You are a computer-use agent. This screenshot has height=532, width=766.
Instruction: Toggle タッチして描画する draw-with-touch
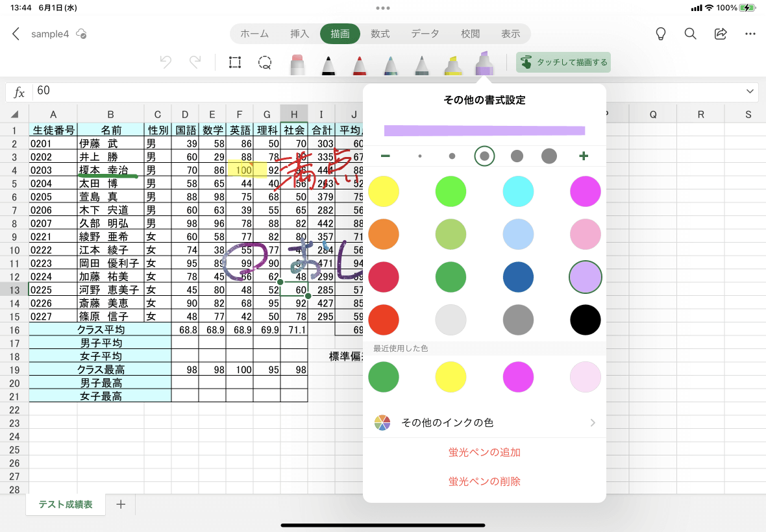coord(563,62)
